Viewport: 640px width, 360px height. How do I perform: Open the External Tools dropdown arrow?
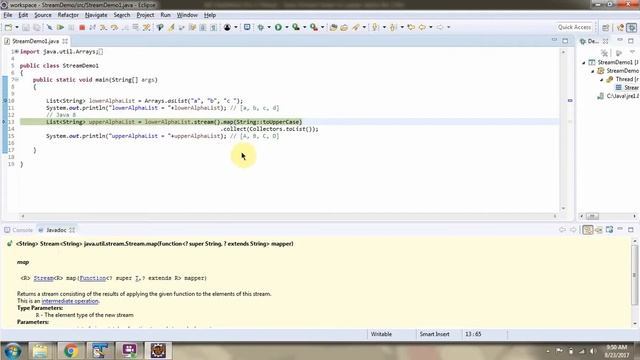(322, 27)
